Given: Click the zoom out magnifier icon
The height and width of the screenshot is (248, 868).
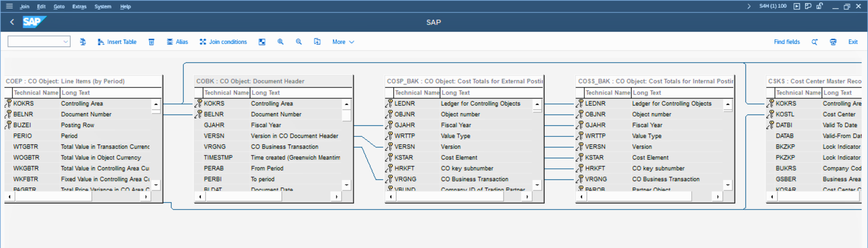Looking at the screenshot, I should pyautogui.click(x=299, y=42).
